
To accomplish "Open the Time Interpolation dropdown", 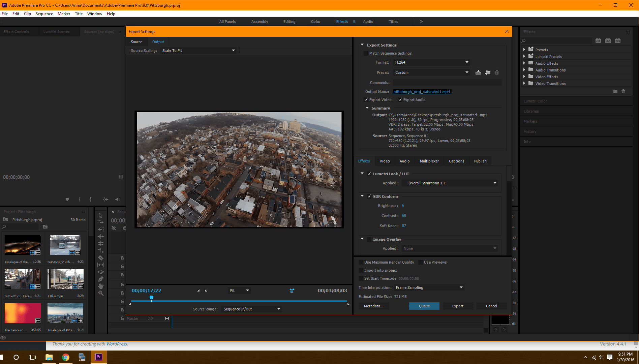I will pos(429,287).
